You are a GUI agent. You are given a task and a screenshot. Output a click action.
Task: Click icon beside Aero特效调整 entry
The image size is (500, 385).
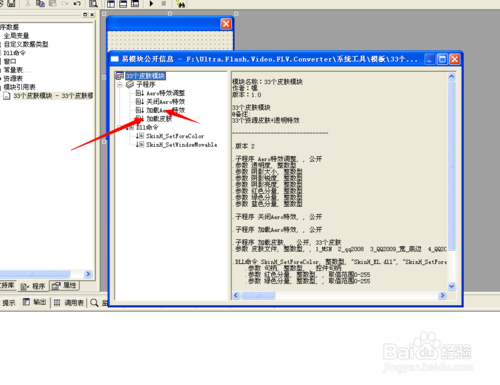click(140, 93)
